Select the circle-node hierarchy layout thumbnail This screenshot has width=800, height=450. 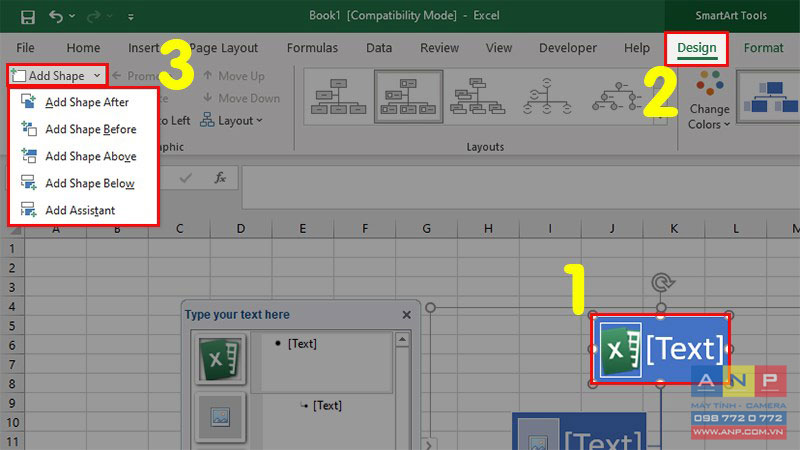click(547, 96)
